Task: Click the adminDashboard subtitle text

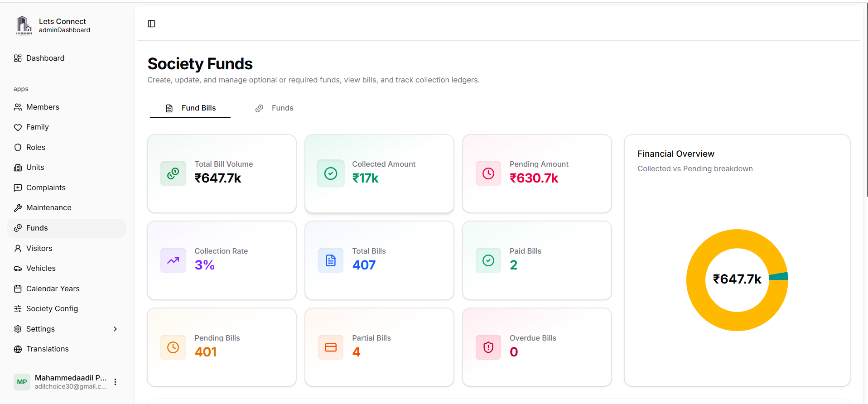Action: 64,30
